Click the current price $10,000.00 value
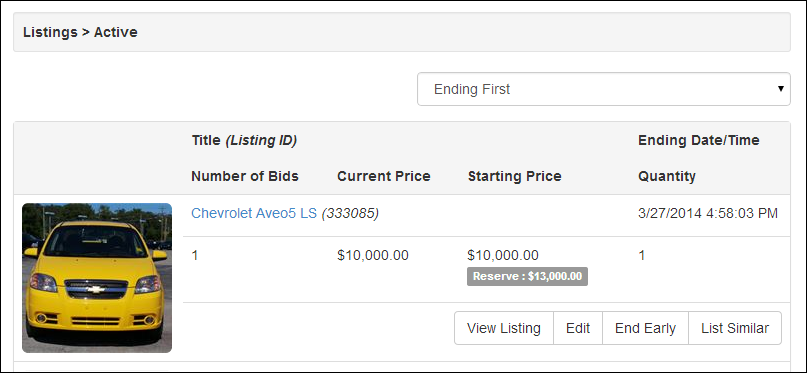 point(373,255)
